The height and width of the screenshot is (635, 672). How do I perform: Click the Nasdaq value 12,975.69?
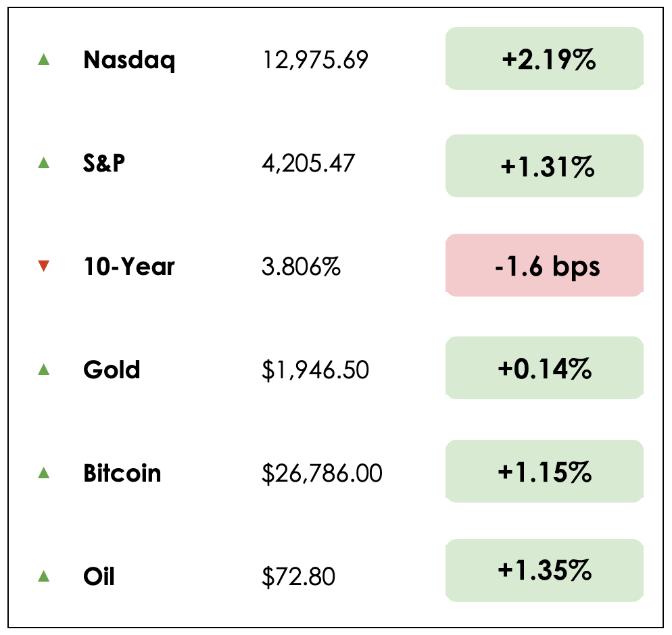(315, 60)
